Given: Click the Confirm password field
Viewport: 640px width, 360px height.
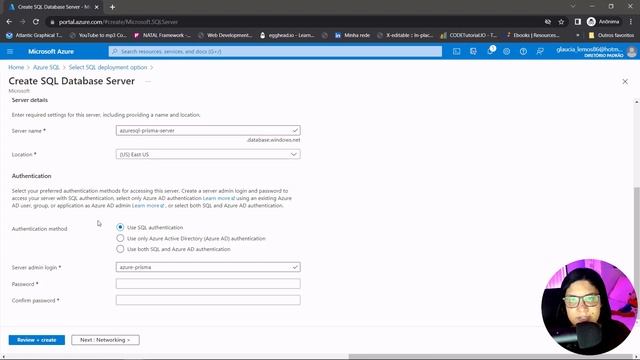Looking at the screenshot, I should pyautogui.click(x=208, y=300).
